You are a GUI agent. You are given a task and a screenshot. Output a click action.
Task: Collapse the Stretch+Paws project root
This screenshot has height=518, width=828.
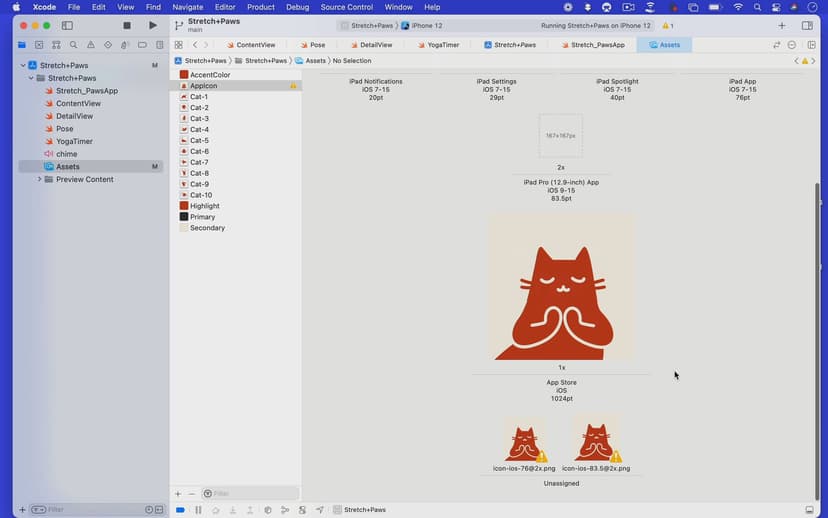(x=22, y=65)
